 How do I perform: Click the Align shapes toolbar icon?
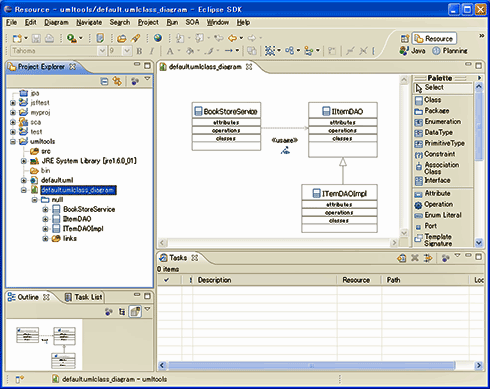[309, 51]
